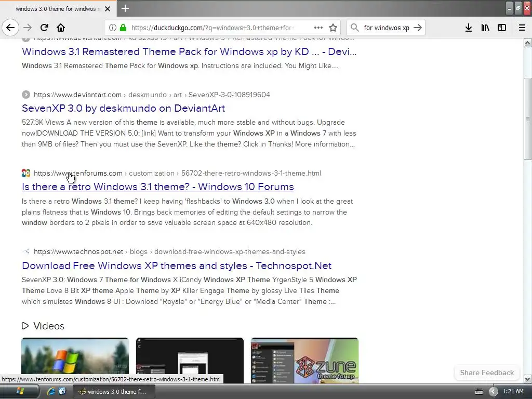Show site information via info icon
This screenshot has width=532, height=399.
point(112,28)
